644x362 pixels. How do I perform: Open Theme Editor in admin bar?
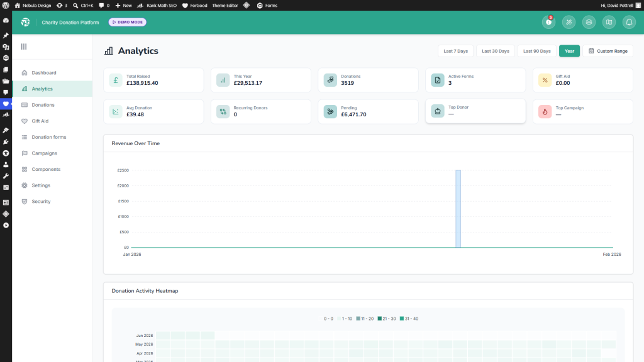225,5
